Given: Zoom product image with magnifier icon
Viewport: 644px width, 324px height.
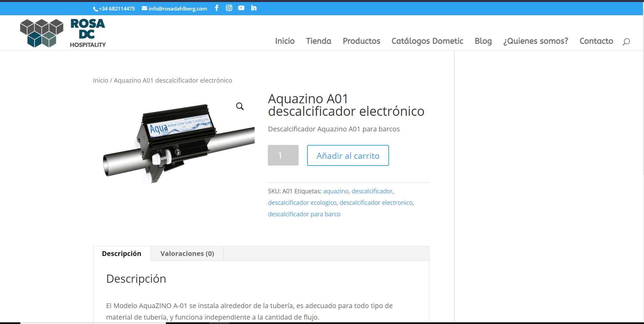Looking at the screenshot, I should pos(240,106).
